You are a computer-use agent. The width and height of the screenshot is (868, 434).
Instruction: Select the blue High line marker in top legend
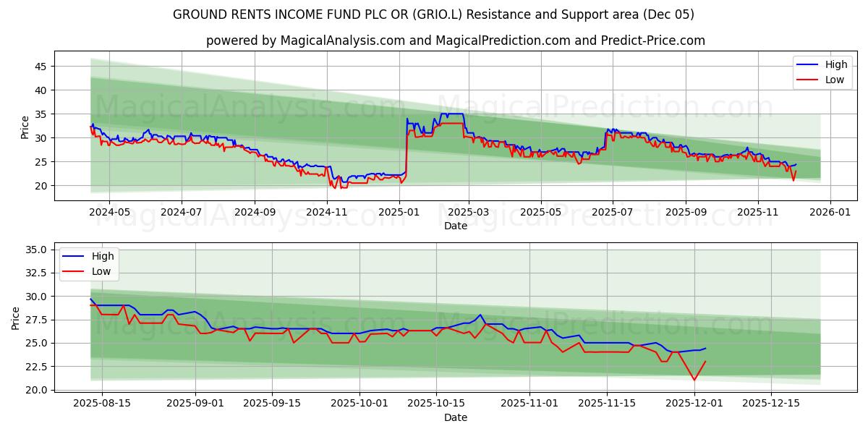coord(808,64)
